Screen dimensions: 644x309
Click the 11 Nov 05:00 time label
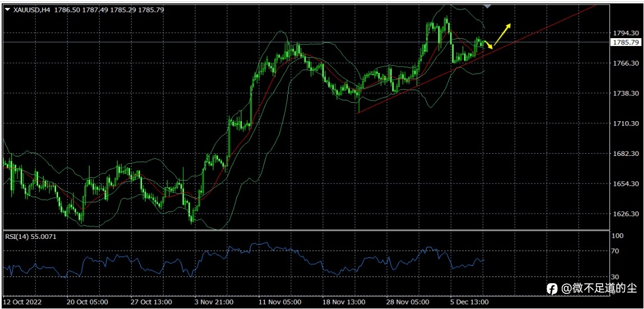(279, 302)
